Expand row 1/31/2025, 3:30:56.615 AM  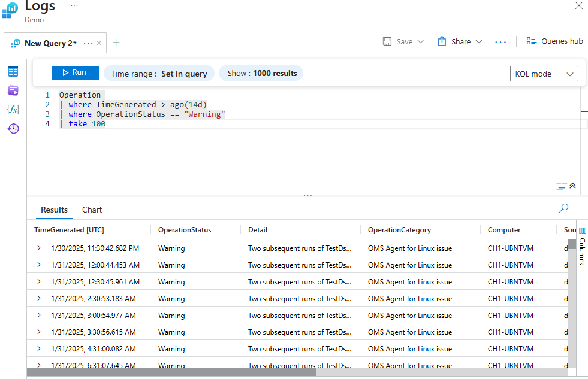pyautogui.click(x=38, y=332)
